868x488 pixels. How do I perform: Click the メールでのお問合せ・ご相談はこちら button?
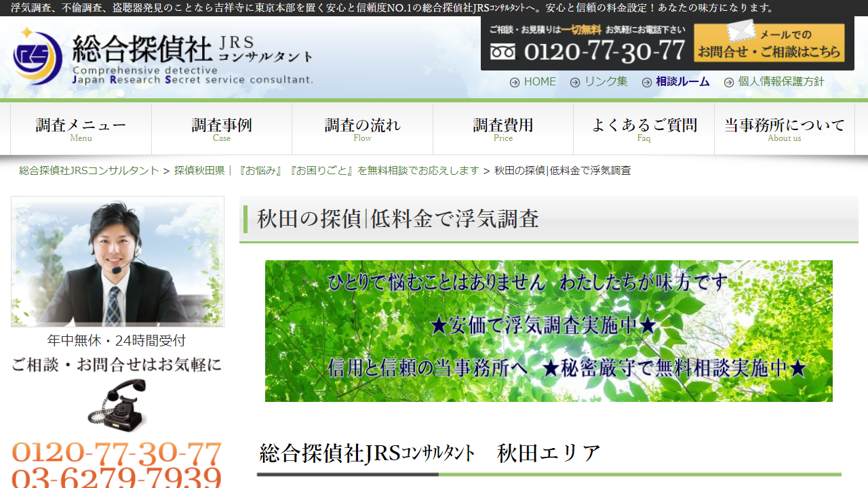770,42
